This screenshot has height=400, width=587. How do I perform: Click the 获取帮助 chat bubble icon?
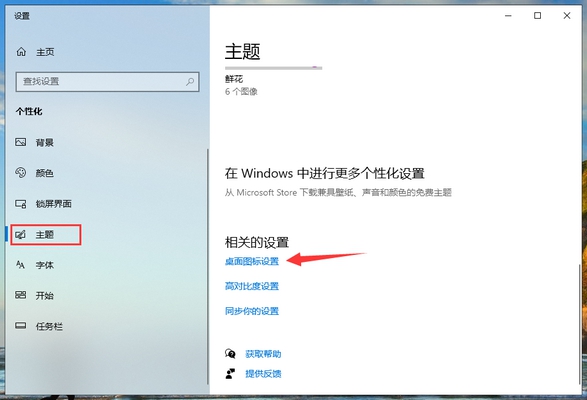coord(230,354)
